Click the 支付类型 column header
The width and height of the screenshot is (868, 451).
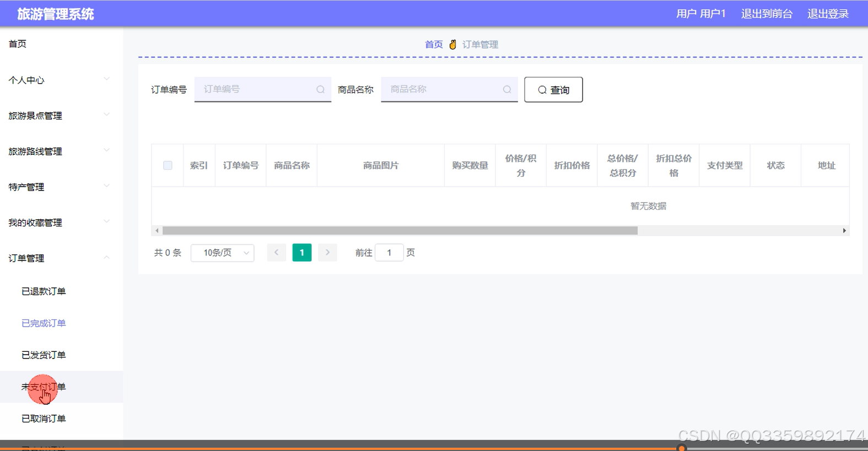725,165
